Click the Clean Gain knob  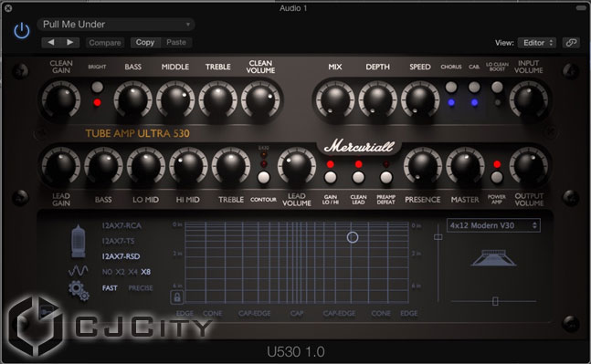point(61,99)
